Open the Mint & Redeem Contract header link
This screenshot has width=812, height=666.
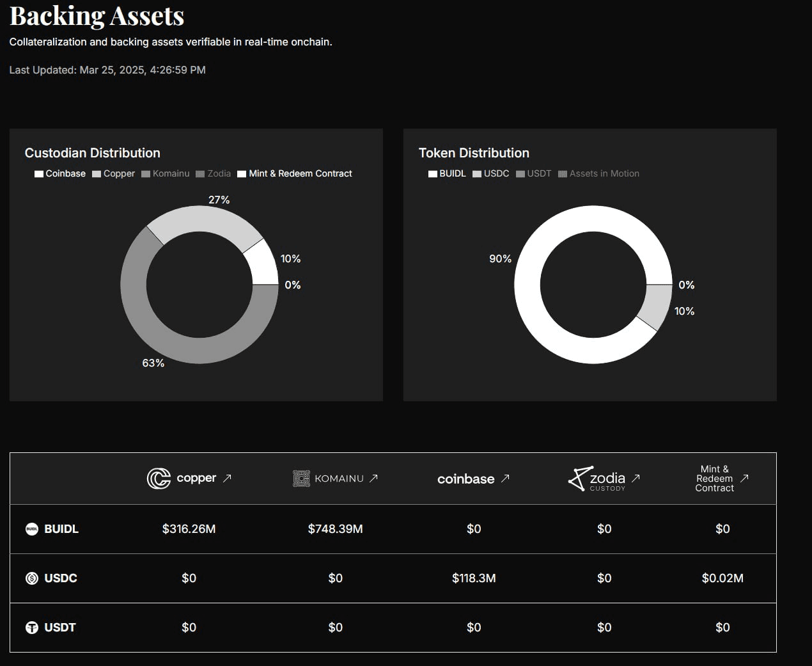tap(715, 479)
